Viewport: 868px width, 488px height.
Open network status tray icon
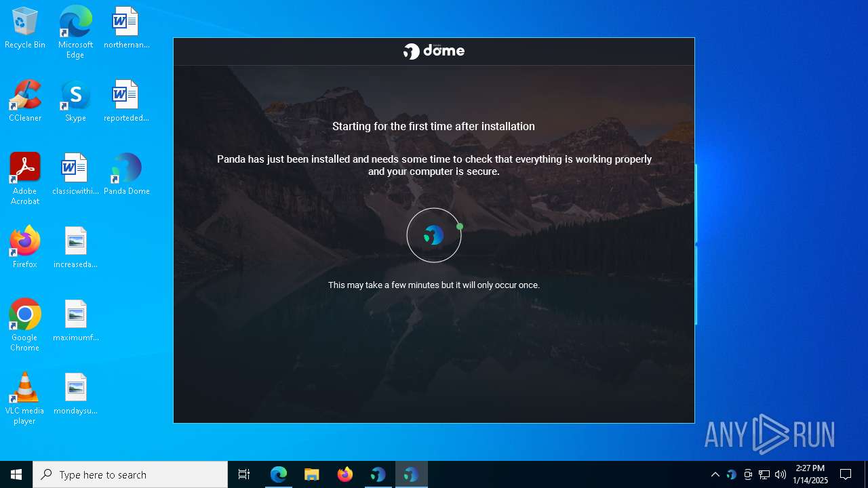pyautogui.click(x=764, y=474)
